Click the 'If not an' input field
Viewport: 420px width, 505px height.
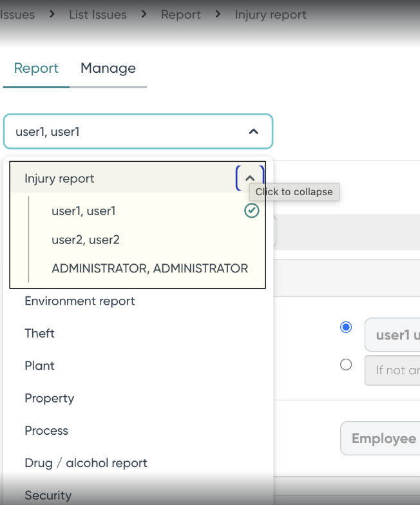392,370
